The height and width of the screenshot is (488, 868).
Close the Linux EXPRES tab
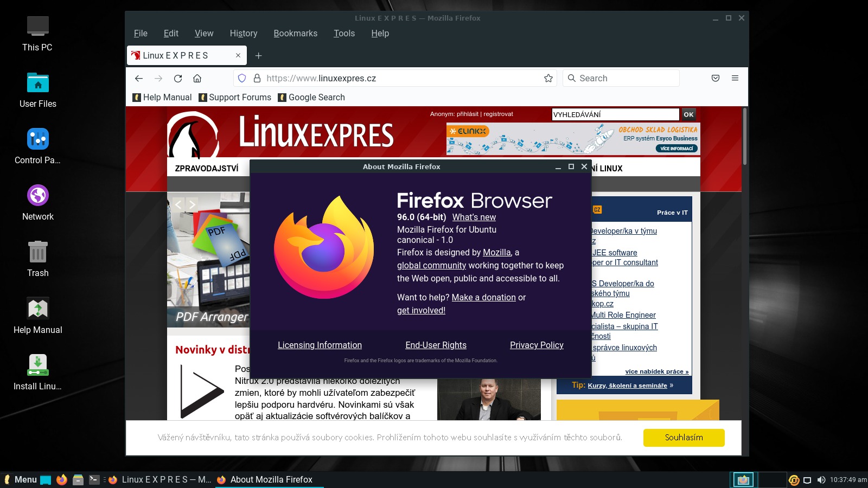(238, 55)
